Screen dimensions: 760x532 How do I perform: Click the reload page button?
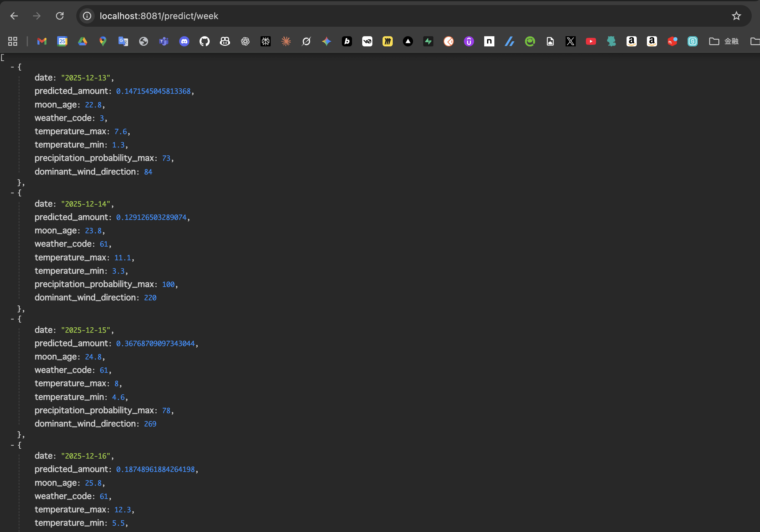pyautogui.click(x=60, y=16)
